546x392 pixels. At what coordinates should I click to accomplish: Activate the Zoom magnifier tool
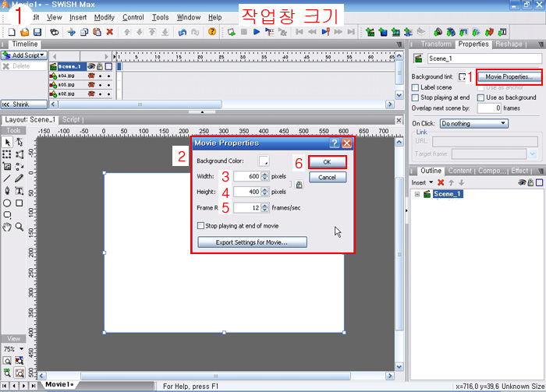(19, 227)
